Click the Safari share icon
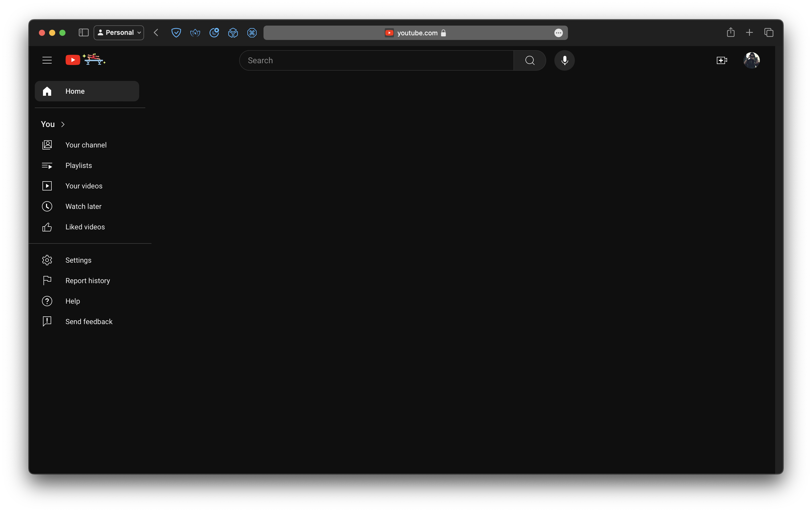The width and height of the screenshot is (812, 512). pyautogui.click(x=730, y=33)
